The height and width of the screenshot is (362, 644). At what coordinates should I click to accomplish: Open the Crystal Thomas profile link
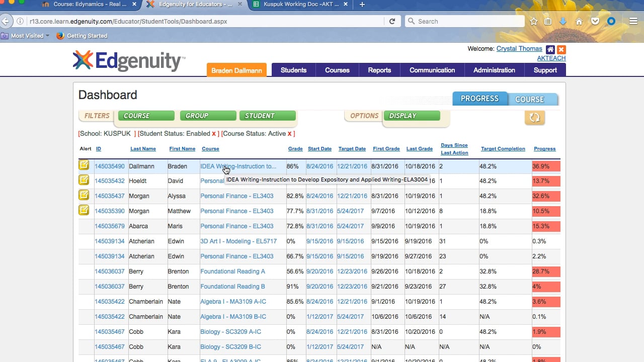tap(519, 49)
